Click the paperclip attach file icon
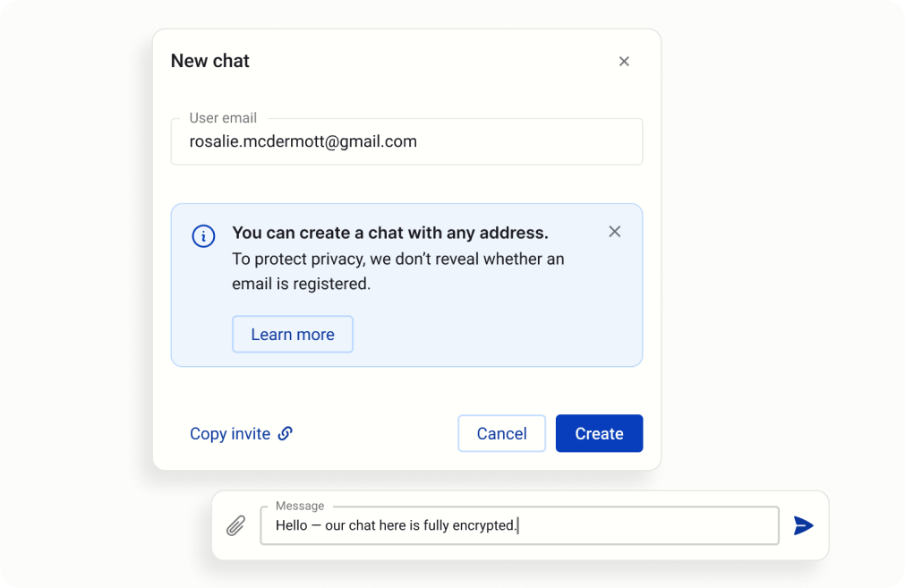This screenshot has height=588, width=905. [235, 525]
